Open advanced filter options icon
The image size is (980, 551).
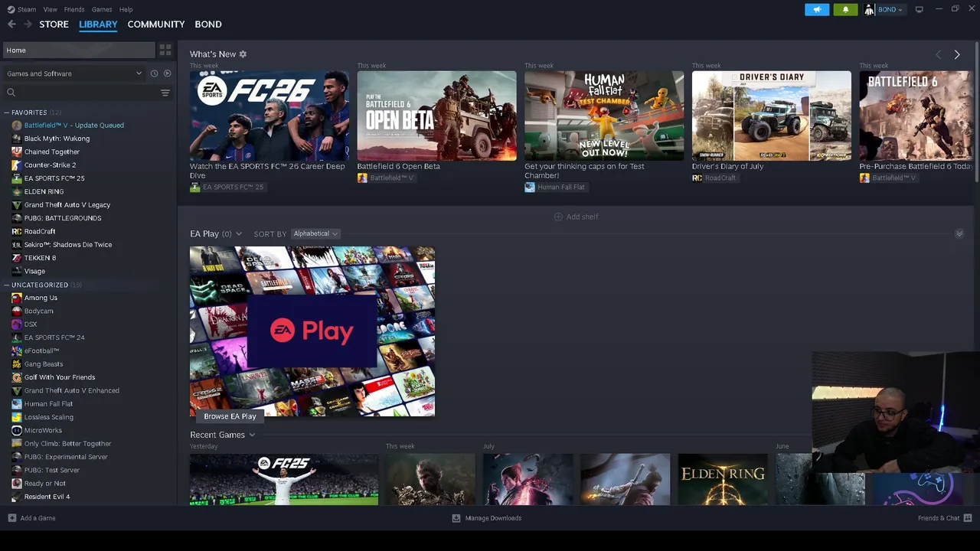165,93
